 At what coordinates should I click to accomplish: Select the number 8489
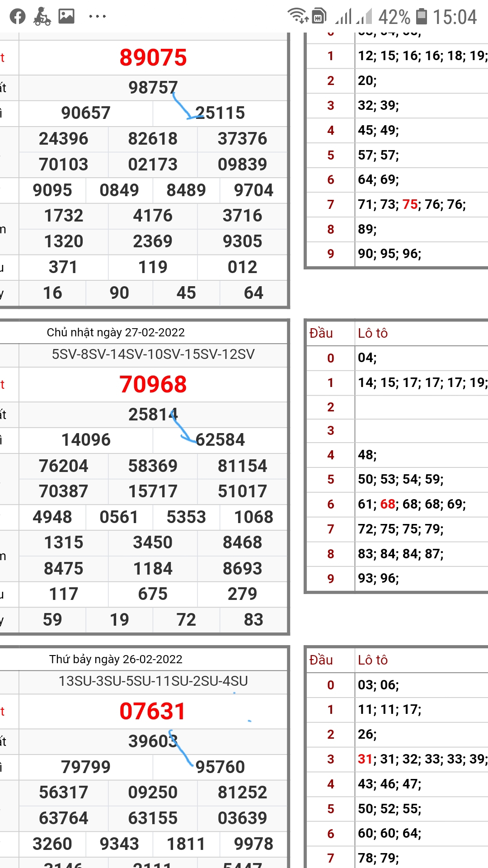click(186, 190)
